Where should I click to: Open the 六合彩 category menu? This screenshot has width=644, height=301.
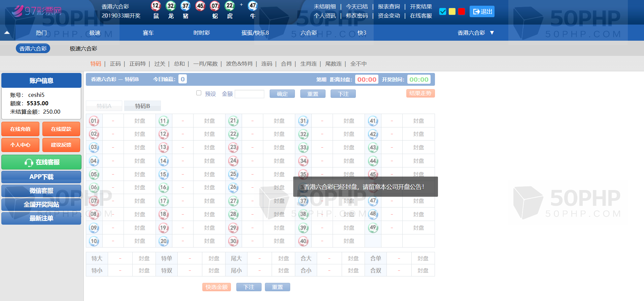pyautogui.click(x=308, y=33)
